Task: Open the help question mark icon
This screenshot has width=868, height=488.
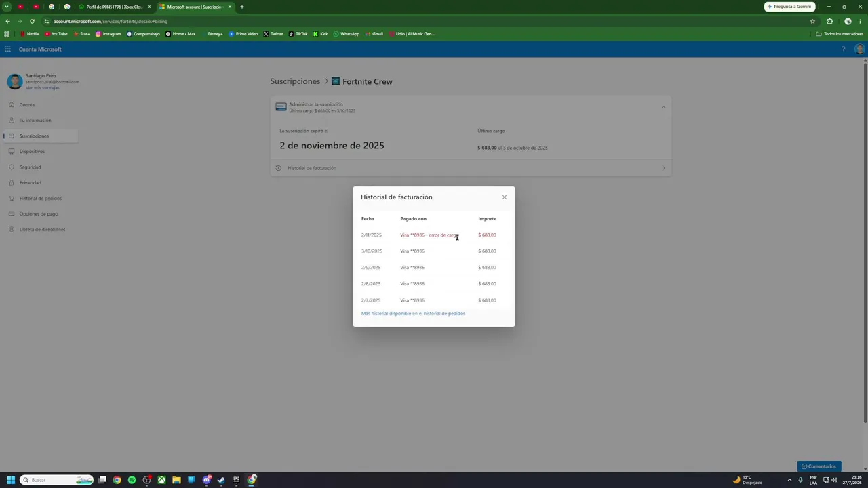Action: tap(843, 49)
